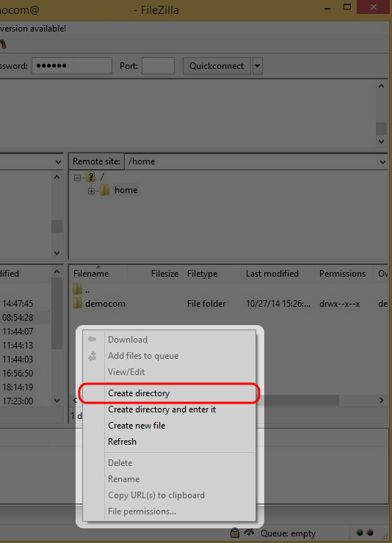Click local tree scroll up arrow
Screen dimensions: 392x543
[x=57, y=177]
